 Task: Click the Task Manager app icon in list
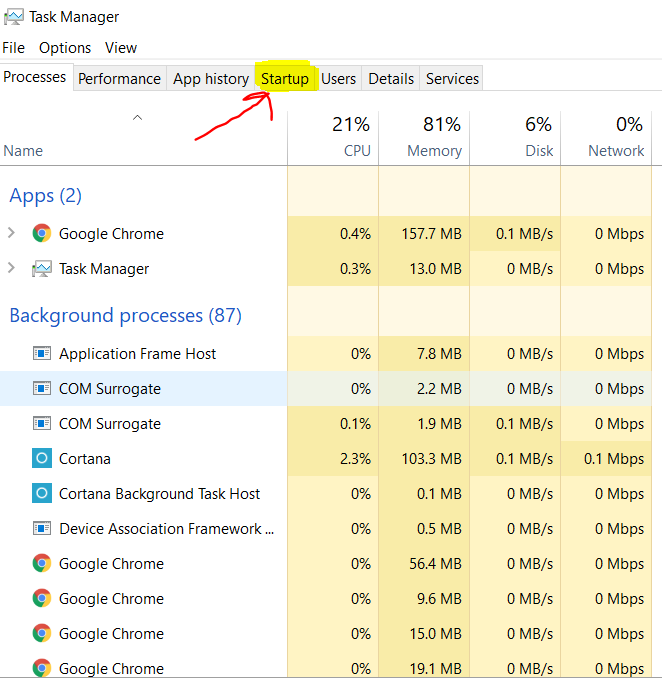(x=41, y=269)
